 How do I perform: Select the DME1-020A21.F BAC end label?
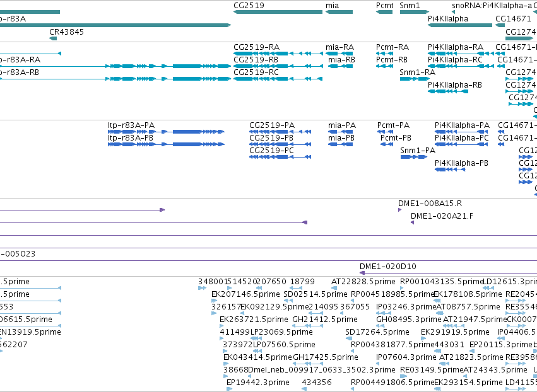(x=442, y=216)
